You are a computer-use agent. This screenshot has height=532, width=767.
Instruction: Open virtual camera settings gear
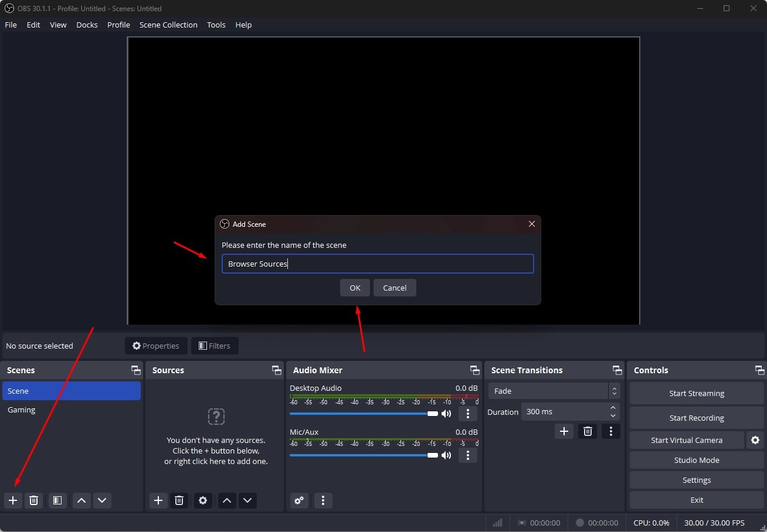tap(755, 440)
